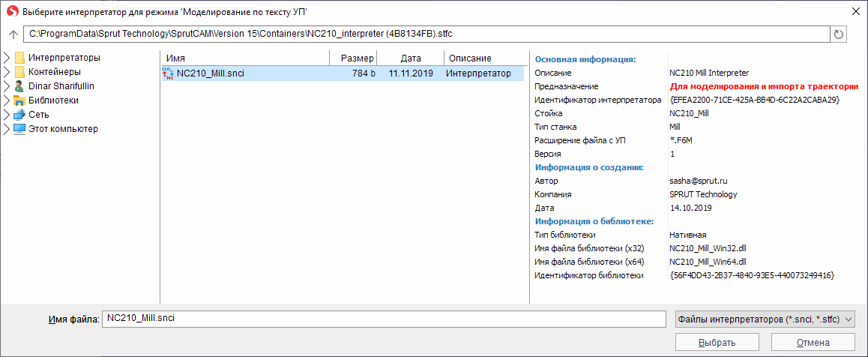This screenshot has width=868, height=357.
Task: Click the Версия label
Action: point(548,154)
